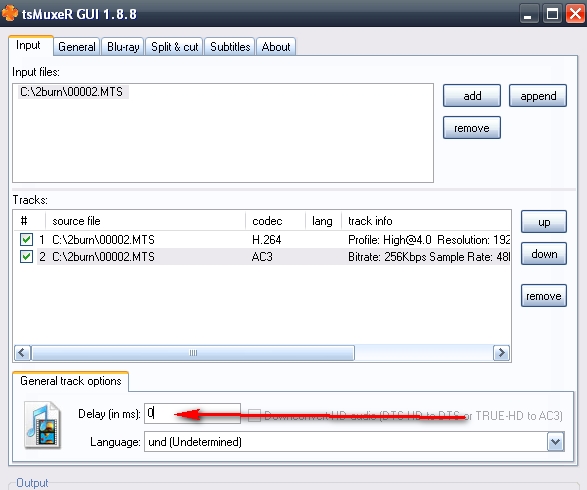The height and width of the screenshot is (490, 587).
Task: Open the About tab
Action: (276, 47)
